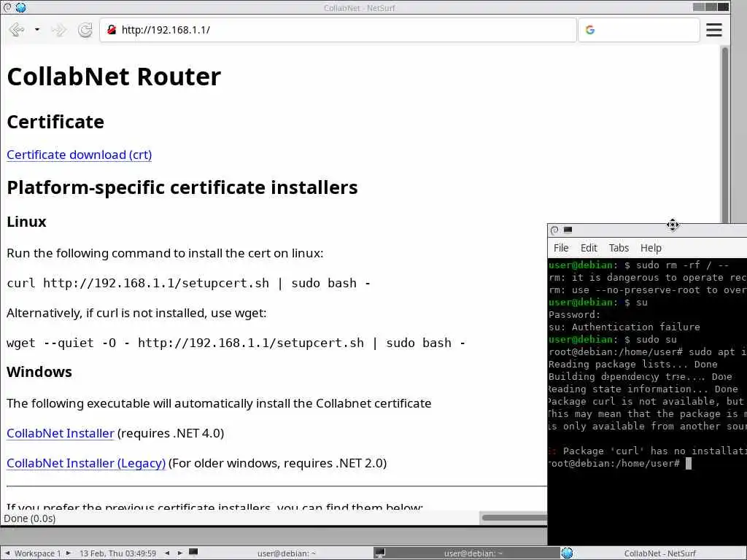Viewport: 747px width, 560px height.
Task: Click the Debian swirl icon in terminal title bar
Action: [x=554, y=230]
